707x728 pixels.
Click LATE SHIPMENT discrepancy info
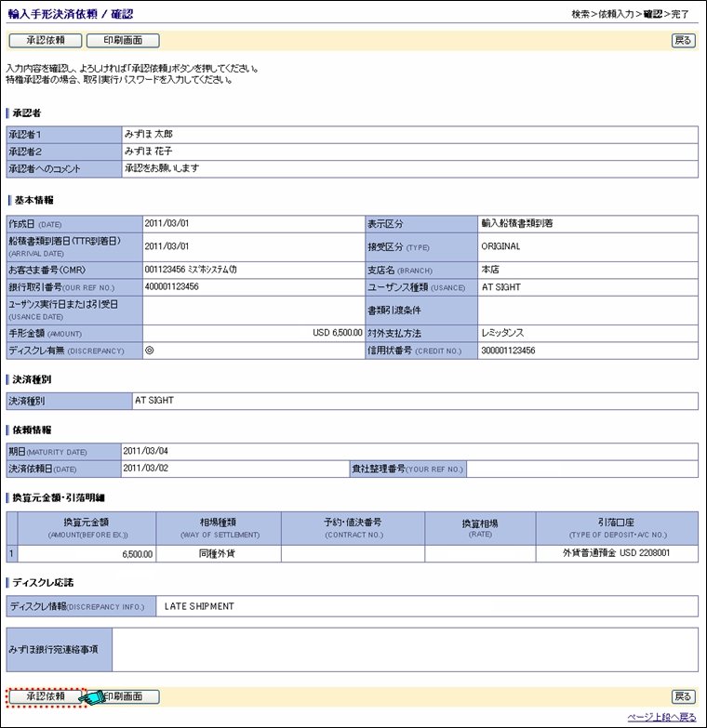coord(199,606)
